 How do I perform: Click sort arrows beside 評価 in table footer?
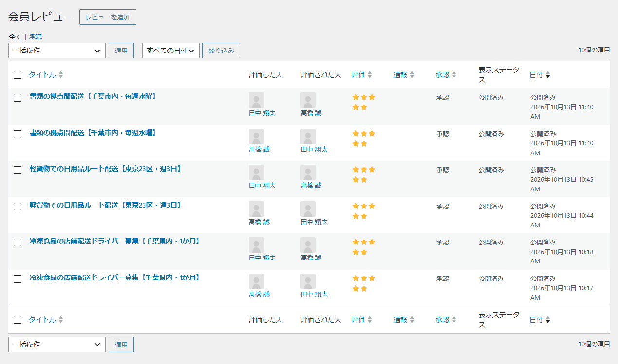click(x=370, y=320)
